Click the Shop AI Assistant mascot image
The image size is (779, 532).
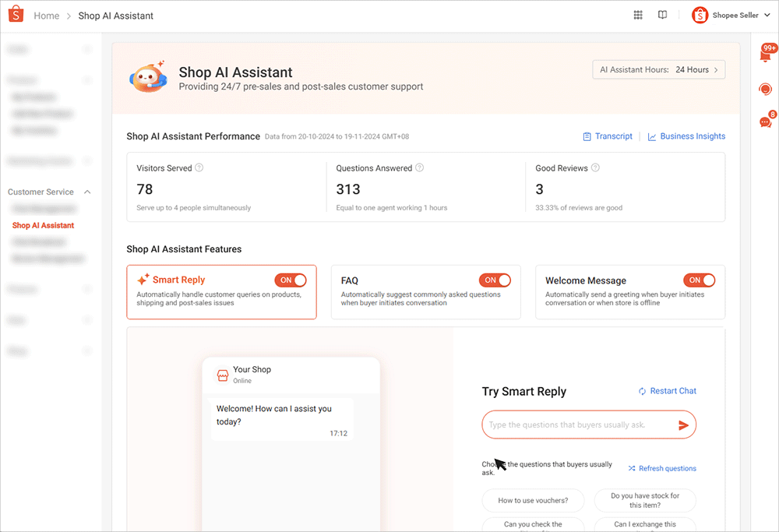point(148,77)
